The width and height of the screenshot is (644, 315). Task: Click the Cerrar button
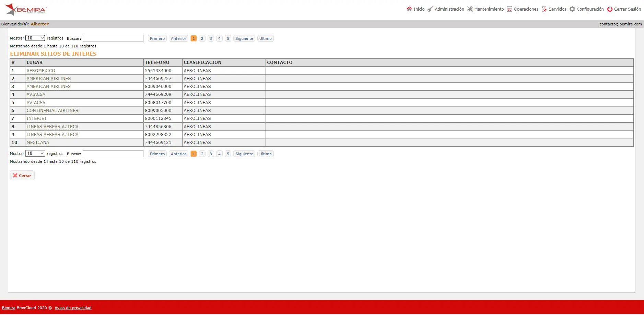tap(22, 176)
